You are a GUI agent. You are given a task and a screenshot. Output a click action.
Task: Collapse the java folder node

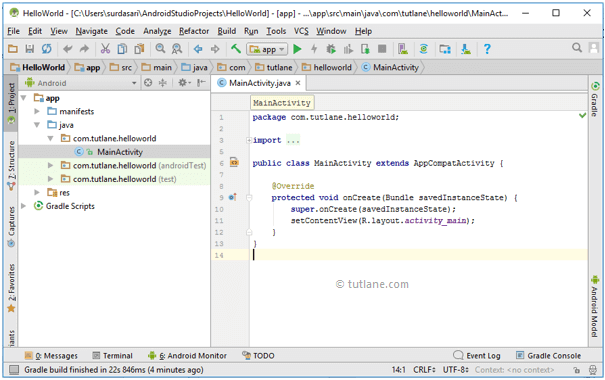coord(37,125)
